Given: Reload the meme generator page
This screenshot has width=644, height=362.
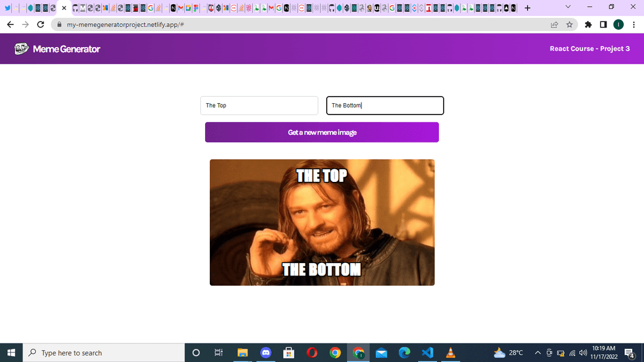Looking at the screenshot, I should (x=41, y=24).
